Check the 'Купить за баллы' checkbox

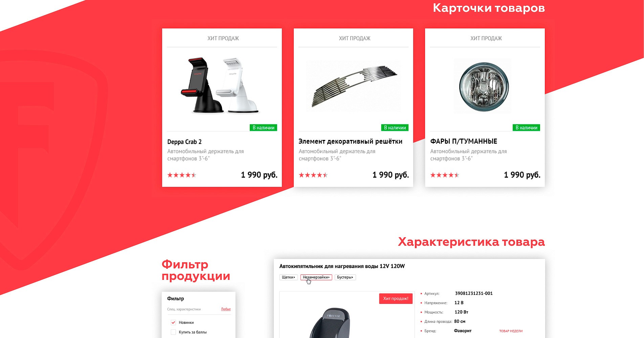click(x=173, y=332)
